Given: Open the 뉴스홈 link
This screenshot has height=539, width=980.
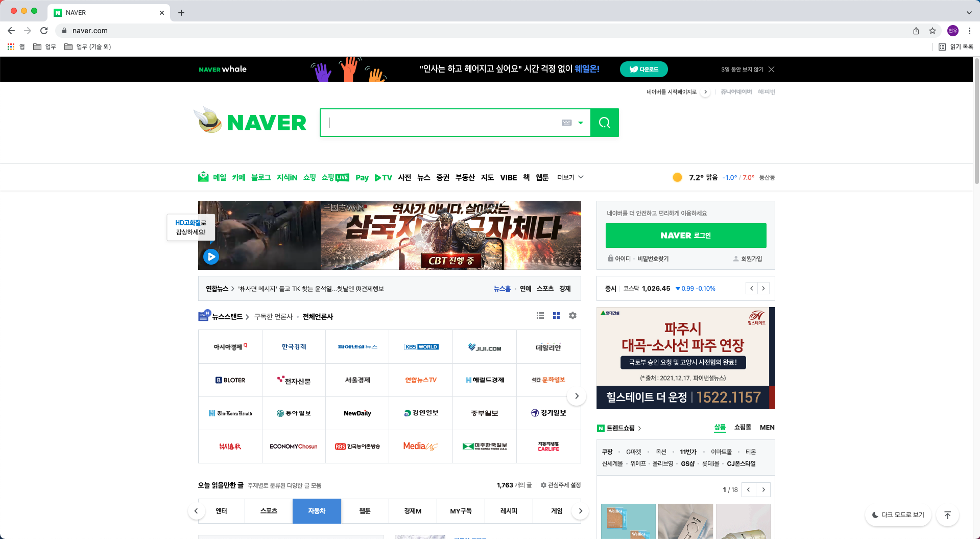Looking at the screenshot, I should (x=502, y=289).
